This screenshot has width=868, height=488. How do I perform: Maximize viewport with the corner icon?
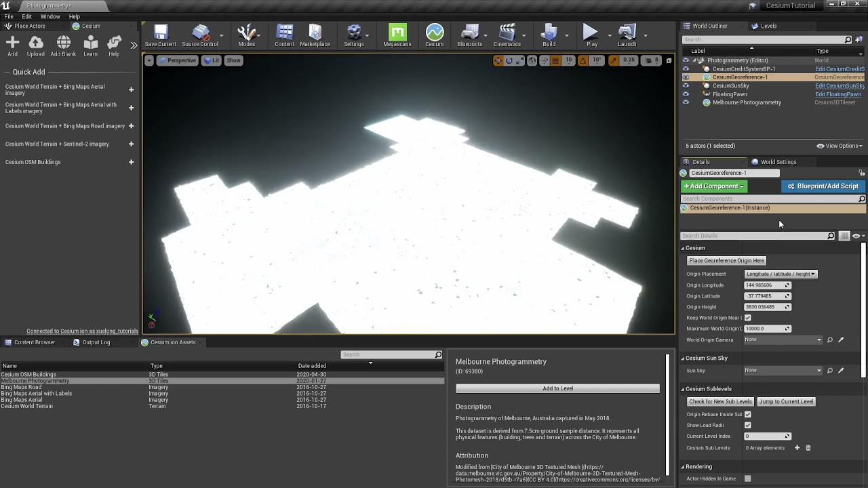(669, 60)
